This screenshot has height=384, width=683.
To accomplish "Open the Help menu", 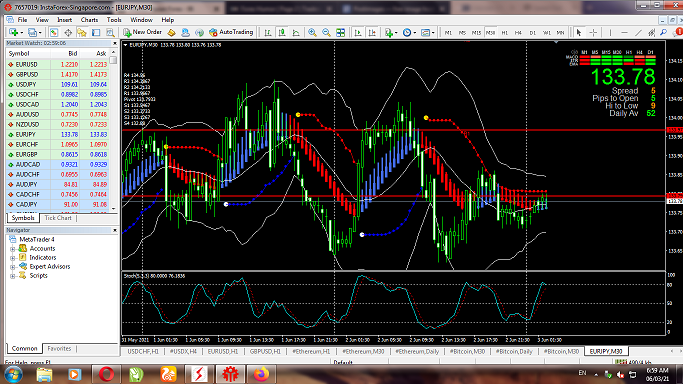I will [x=168, y=20].
